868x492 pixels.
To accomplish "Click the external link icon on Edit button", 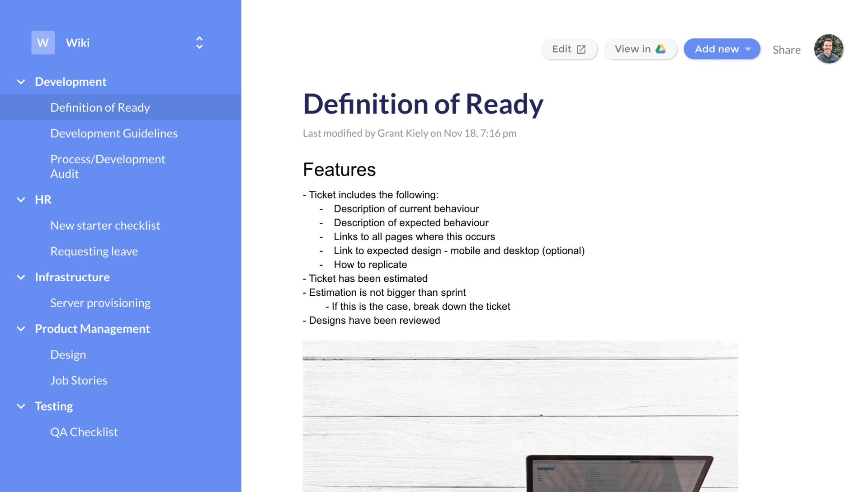I will click(582, 49).
